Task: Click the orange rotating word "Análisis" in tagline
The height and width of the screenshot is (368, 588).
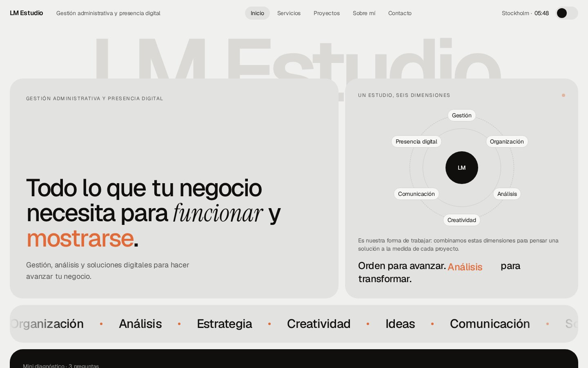Action: tap(465, 267)
